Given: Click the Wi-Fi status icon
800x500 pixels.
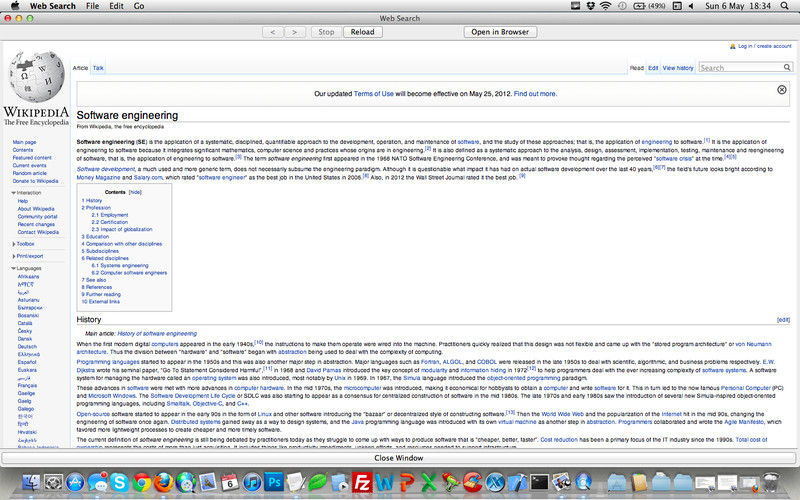Looking at the screenshot, I should tap(605, 6).
